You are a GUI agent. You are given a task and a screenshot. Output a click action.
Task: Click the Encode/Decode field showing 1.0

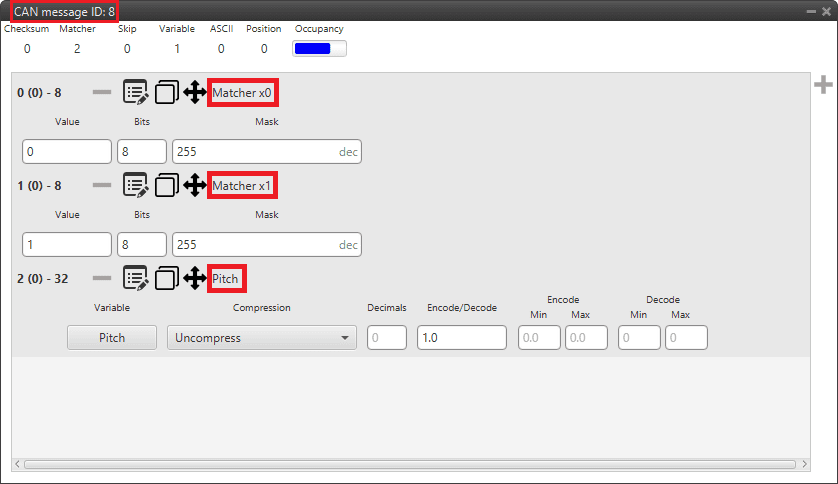[461, 338]
